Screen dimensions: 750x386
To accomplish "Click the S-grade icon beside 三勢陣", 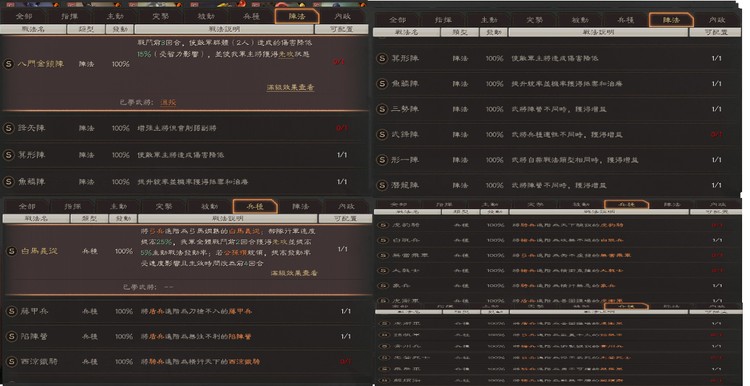I will tap(382, 109).
